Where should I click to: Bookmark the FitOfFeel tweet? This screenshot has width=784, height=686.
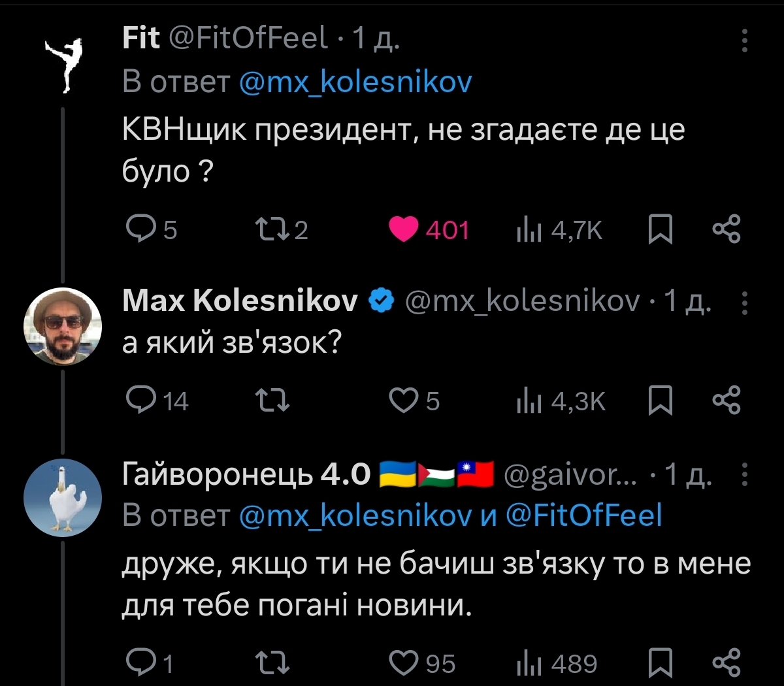[x=661, y=229]
